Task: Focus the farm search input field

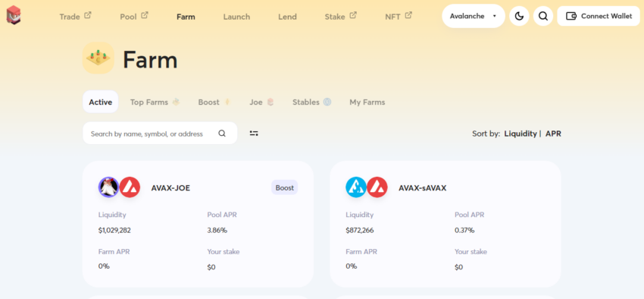Action: click(x=160, y=134)
